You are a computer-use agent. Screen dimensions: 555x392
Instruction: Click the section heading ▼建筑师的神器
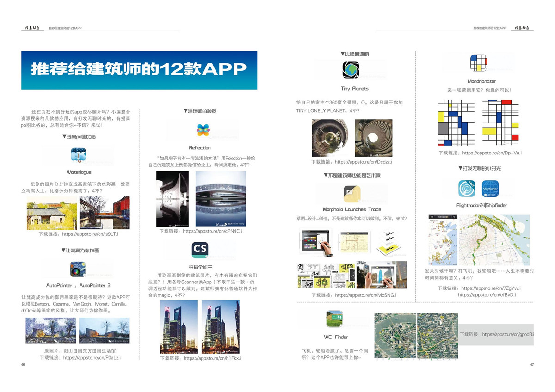pyautogui.click(x=200, y=111)
